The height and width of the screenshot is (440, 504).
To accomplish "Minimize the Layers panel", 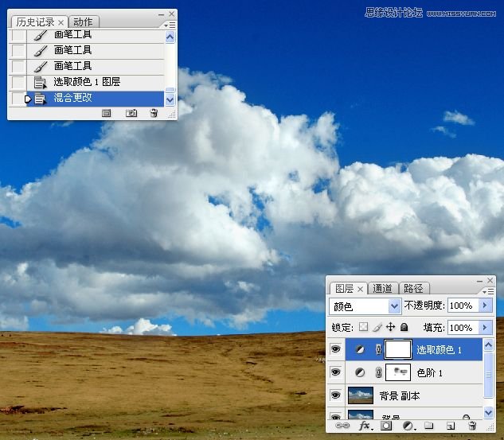I will click(480, 281).
